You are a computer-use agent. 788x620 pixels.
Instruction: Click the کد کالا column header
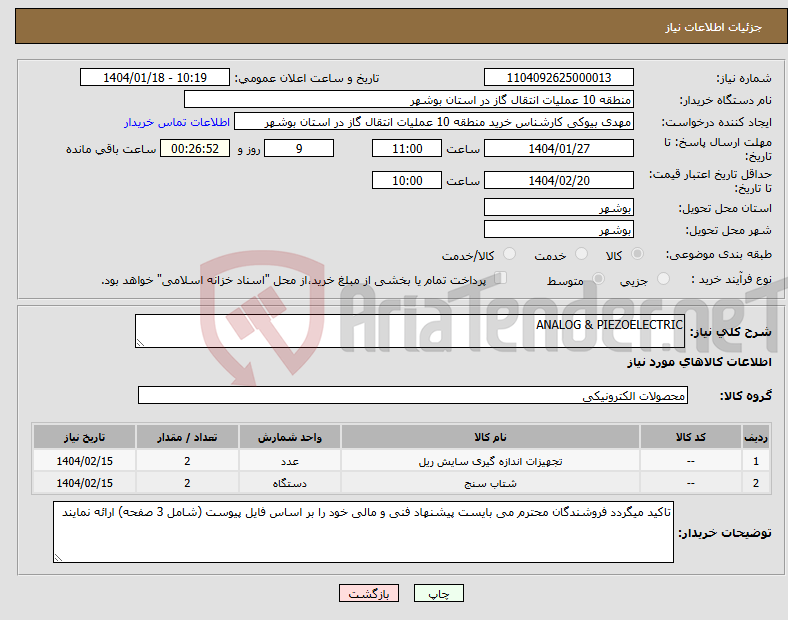tap(691, 437)
